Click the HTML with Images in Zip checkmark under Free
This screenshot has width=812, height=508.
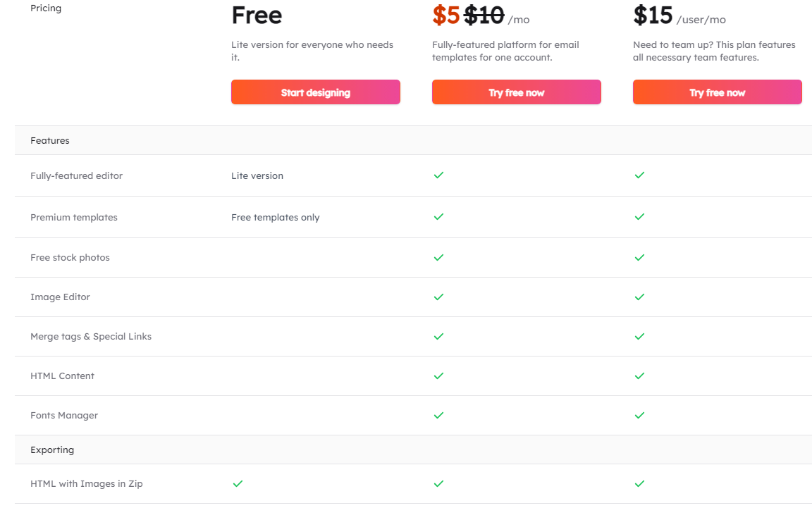pyautogui.click(x=238, y=484)
